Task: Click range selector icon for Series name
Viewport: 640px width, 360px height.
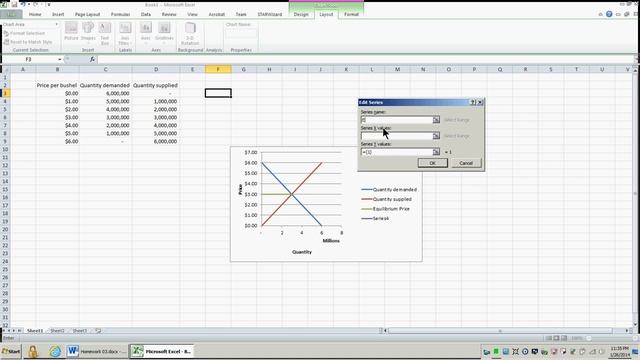Action: pyautogui.click(x=436, y=120)
